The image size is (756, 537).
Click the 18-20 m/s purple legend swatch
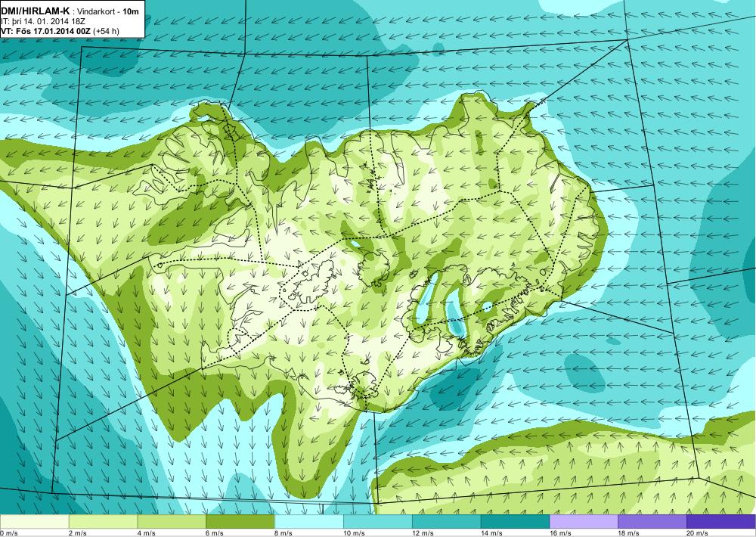click(x=652, y=522)
